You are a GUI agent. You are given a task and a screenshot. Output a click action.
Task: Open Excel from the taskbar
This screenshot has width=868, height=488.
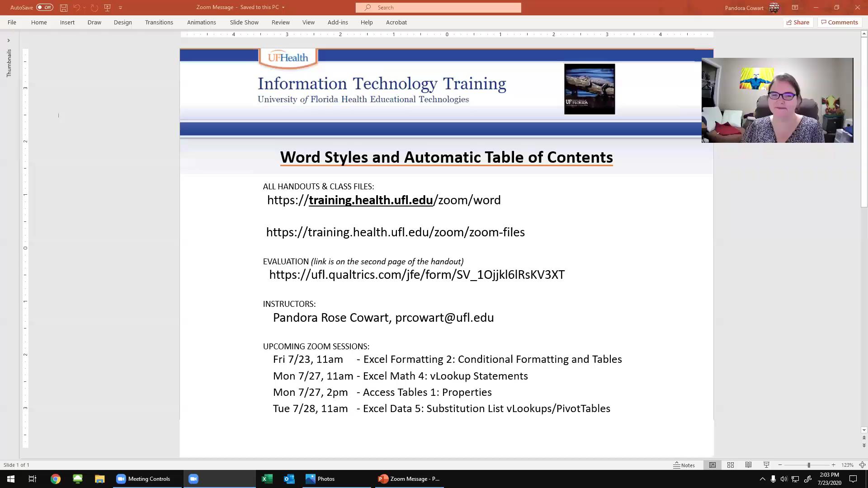click(267, 479)
